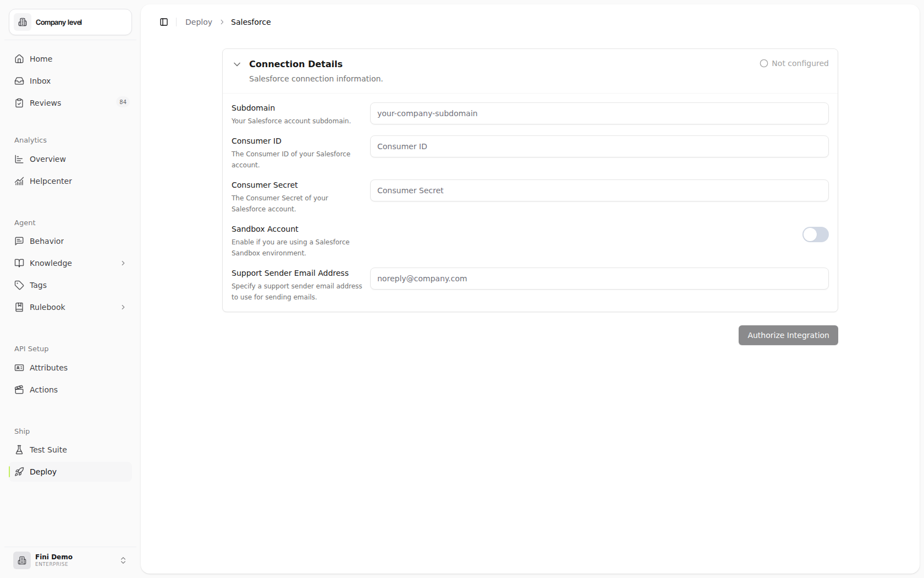This screenshot has height=578, width=924.
Task: Click the Actions clapper icon
Action: (x=19, y=390)
